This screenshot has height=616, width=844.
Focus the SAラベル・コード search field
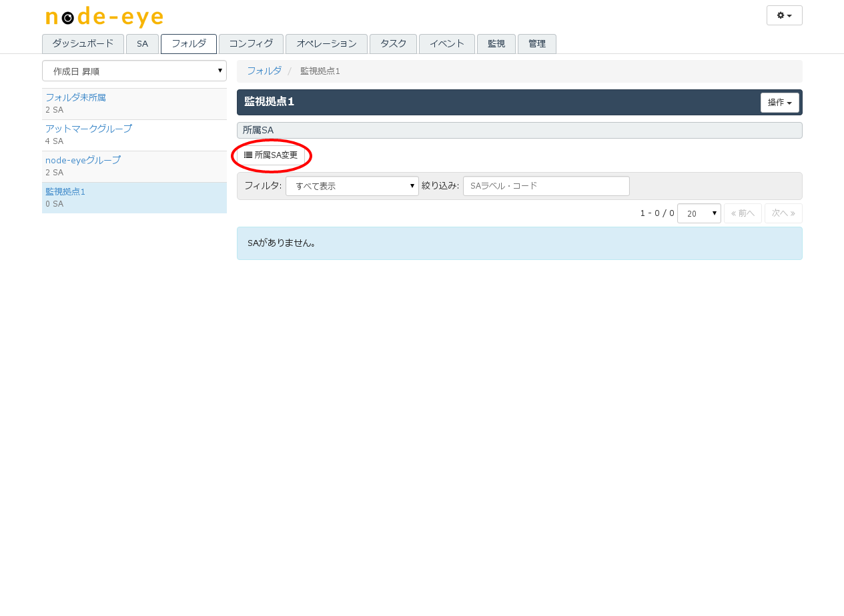pyautogui.click(x=546, y=186)
